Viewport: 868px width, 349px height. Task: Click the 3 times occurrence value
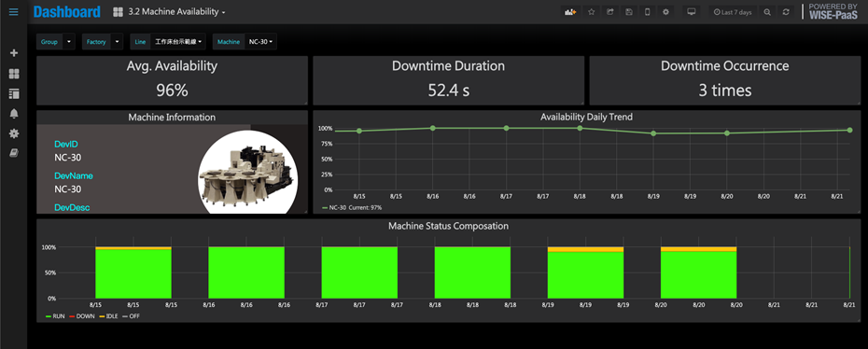click(x=724, y=91)
